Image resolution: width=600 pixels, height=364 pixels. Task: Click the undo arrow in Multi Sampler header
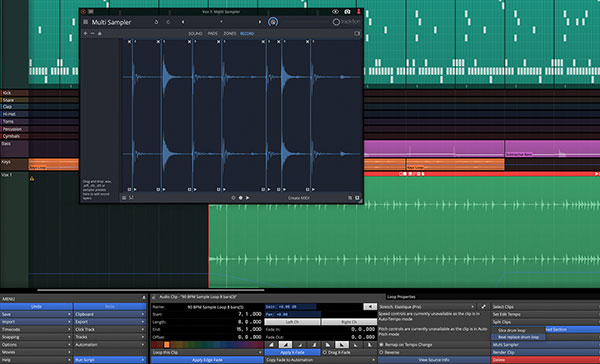click(x=156, y=22)
